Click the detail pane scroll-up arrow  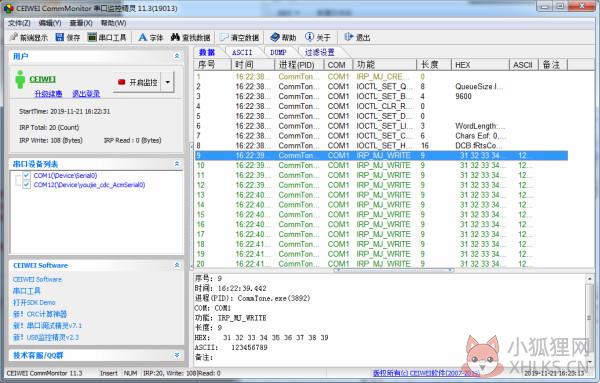[589, 279]
